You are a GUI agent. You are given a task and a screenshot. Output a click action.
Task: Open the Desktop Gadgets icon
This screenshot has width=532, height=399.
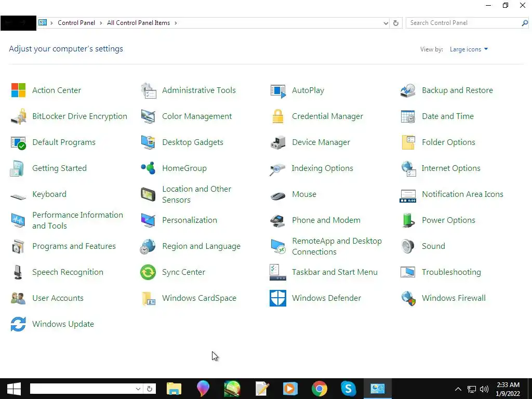[x=148, y=142]
